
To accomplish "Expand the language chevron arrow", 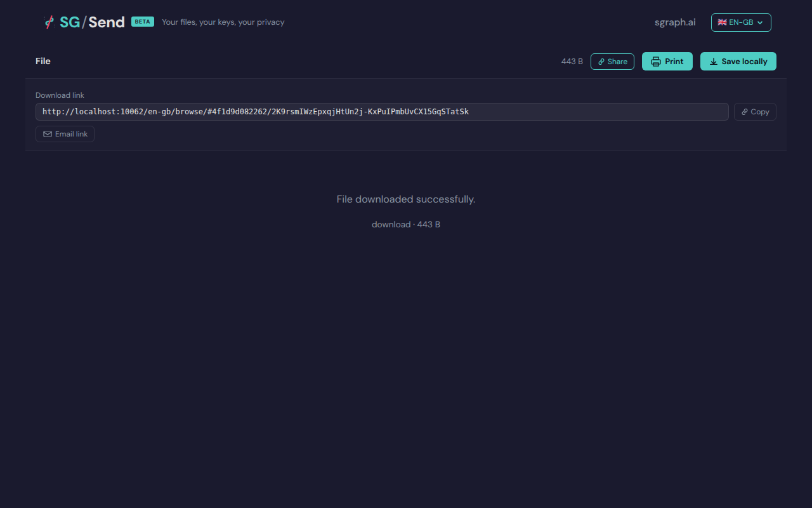I will tap(759, 22).
